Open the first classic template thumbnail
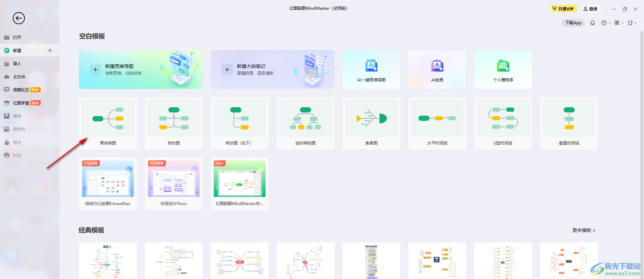Viewport: 644px width, 279px height. pos(108,261)
